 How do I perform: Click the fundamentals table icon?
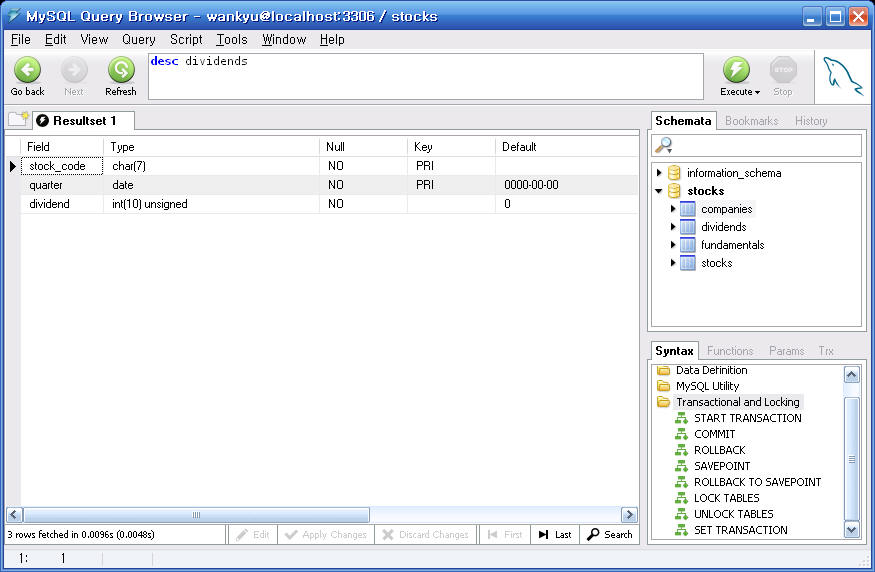[x=688, y=245]
